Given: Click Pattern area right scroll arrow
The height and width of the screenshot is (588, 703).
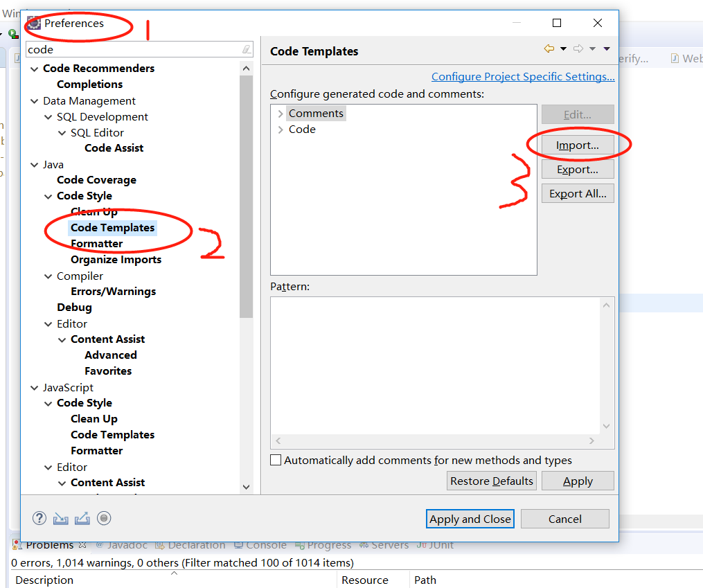Looking at the screenshot, I should click(x=591, y=441).
